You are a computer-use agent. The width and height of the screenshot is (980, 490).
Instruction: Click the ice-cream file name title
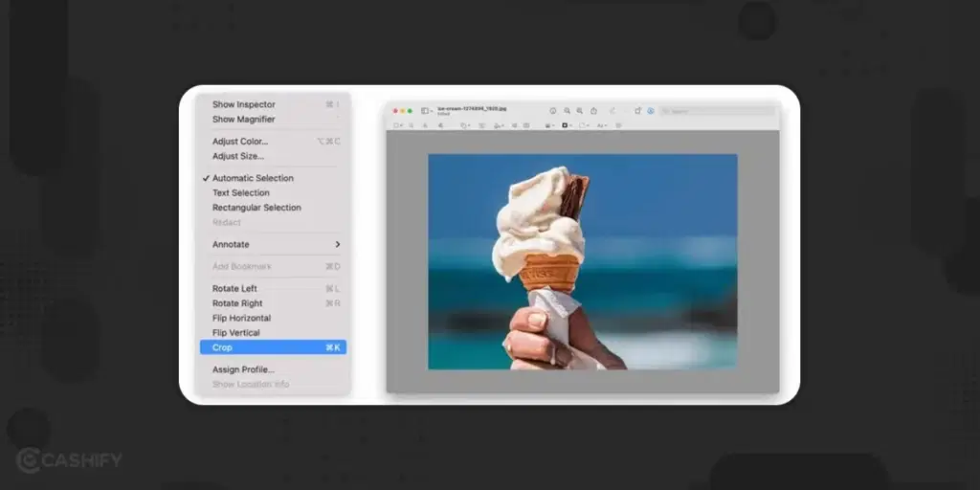tap(472, 109)
